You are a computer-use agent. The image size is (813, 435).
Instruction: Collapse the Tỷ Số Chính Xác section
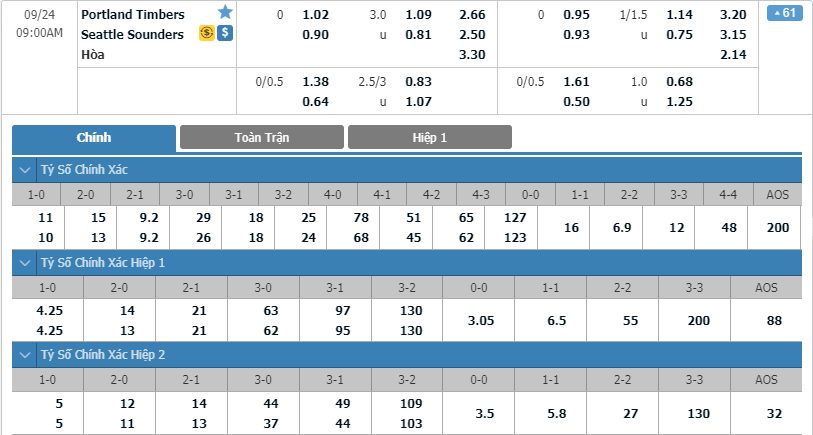click(24, 170)
